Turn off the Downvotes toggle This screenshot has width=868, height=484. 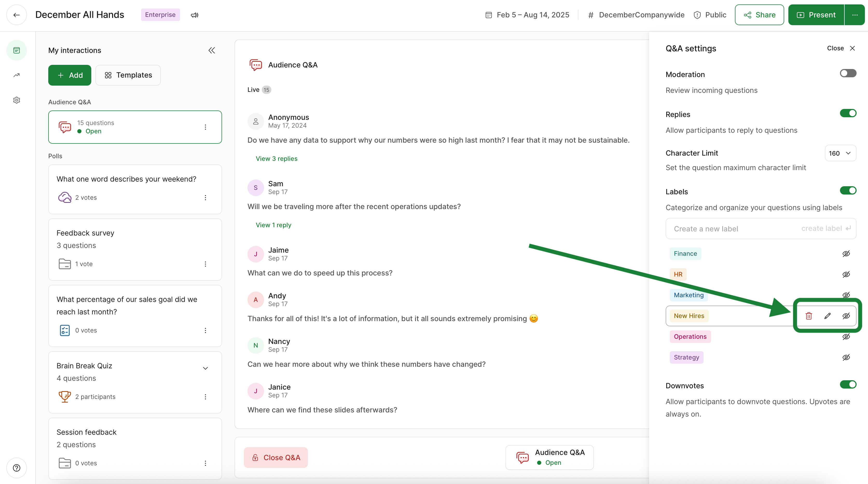tap(848, 385)
